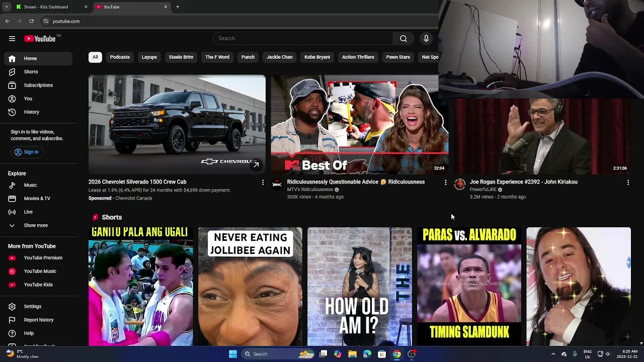This screenshot has width=644, height=362.
Task: Click MTV's Ridiculousness channel avatar
Action: point(277,185)
